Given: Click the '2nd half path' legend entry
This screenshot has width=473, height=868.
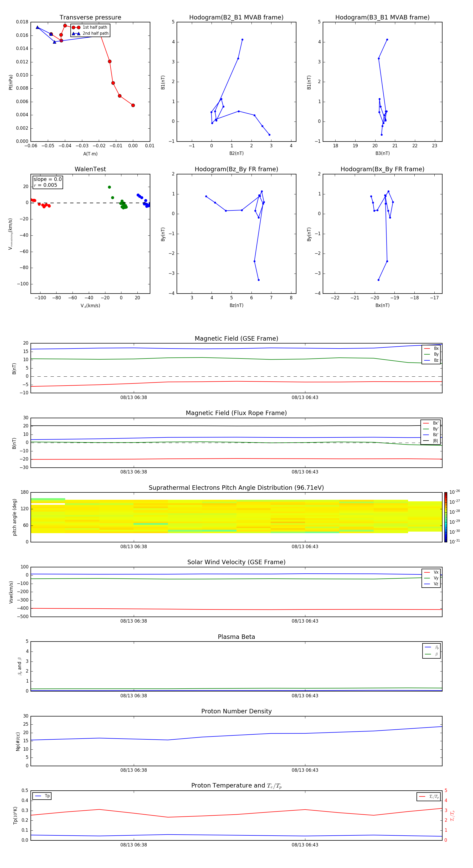Looking at the screenshot, I should (90, 33).
